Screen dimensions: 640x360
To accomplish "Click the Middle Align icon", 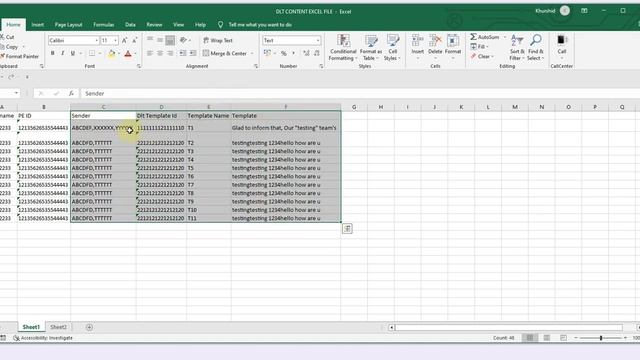I will click(x=160, y=40).
